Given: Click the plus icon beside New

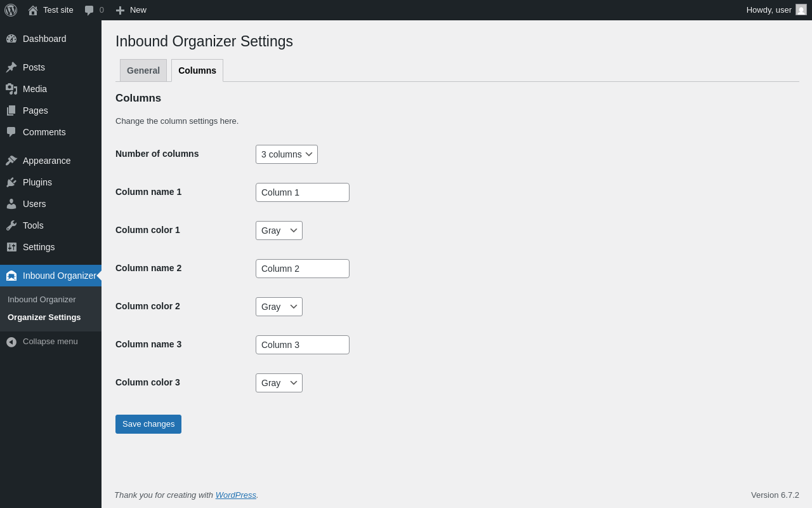Looking at the screenshot, I should [x=120, y=10].
